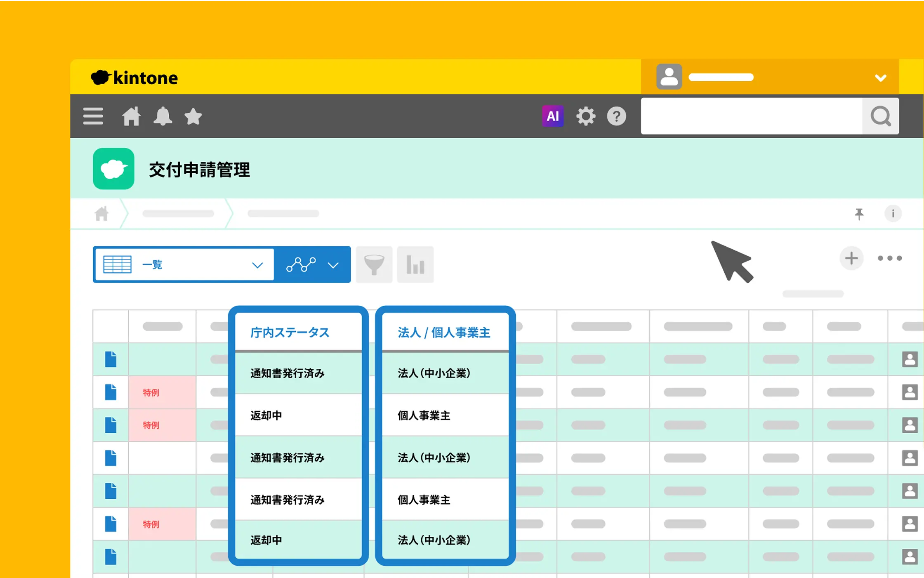Open the favorites star icon
Screen dimensions: 924x578
[193, 116]
